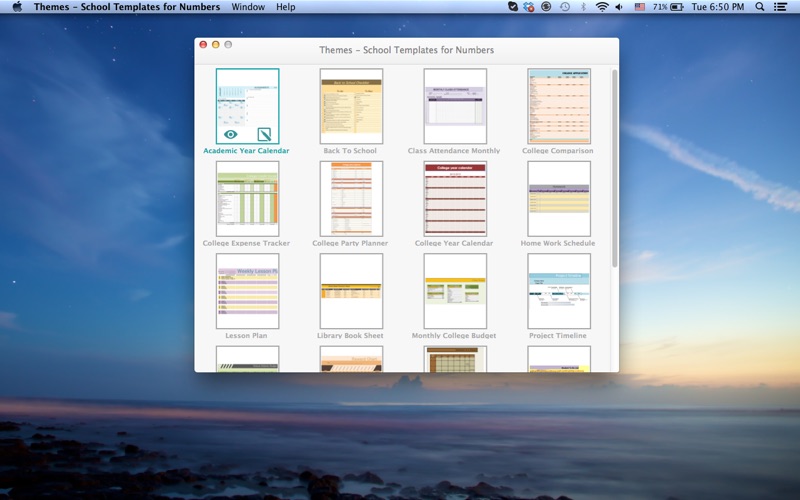The width and height of the screenshot is (800, 500).
Task: Click the 'Monthly College Budget' label
Action: click(x=454, y=335)
